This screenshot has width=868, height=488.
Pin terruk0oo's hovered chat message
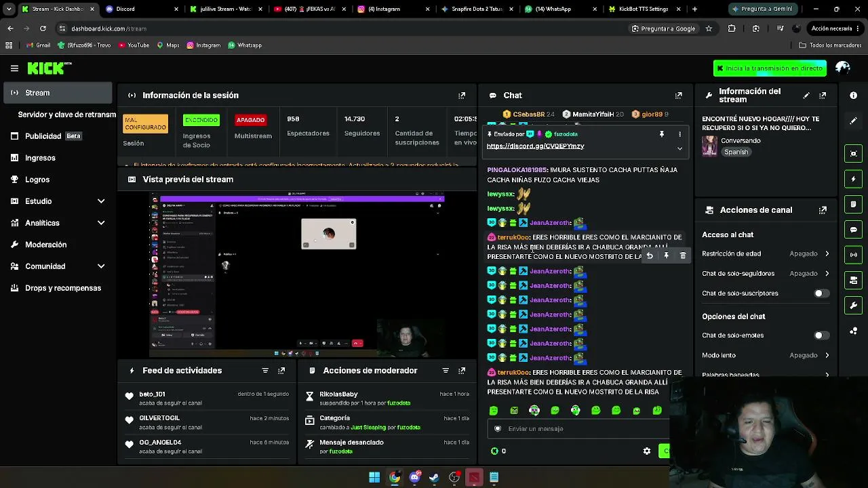point(666,256)
